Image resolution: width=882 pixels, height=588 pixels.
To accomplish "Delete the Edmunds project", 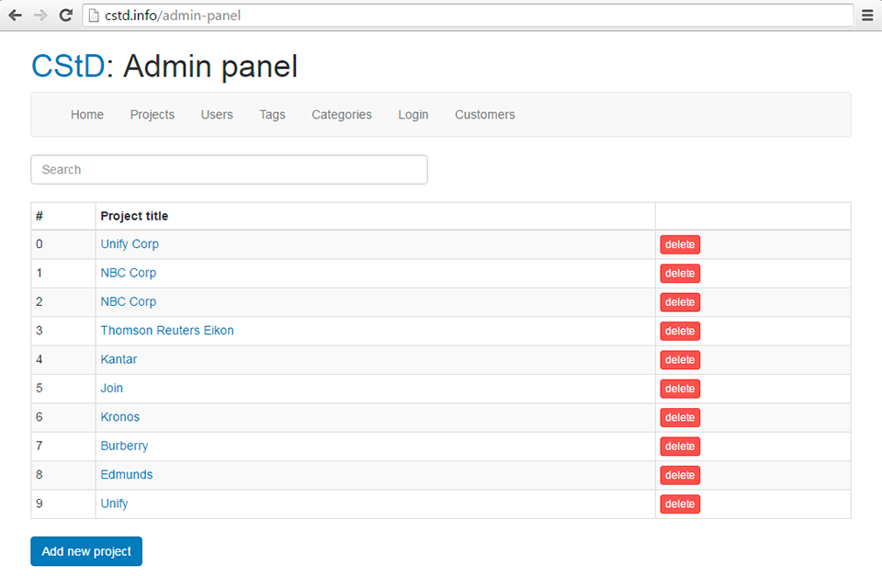I will [x=680, y=475].
